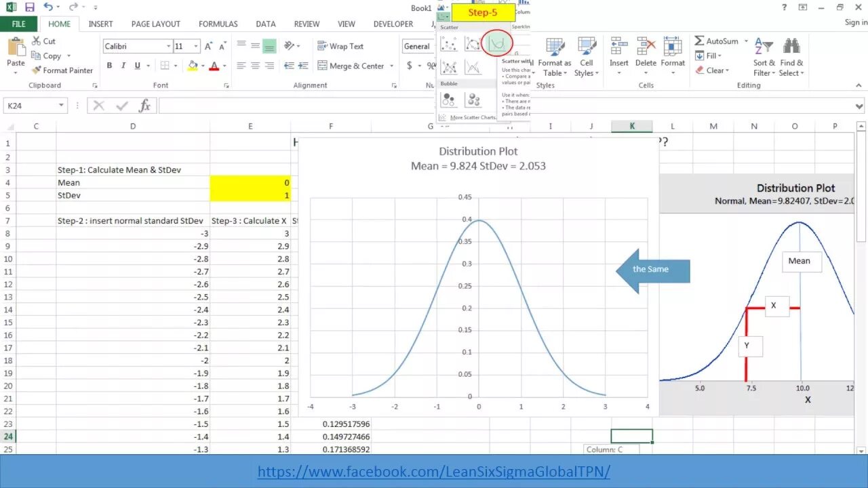The image size is (868, 488).
Task: Toggle Bold formatting
Action: [109, 66]
